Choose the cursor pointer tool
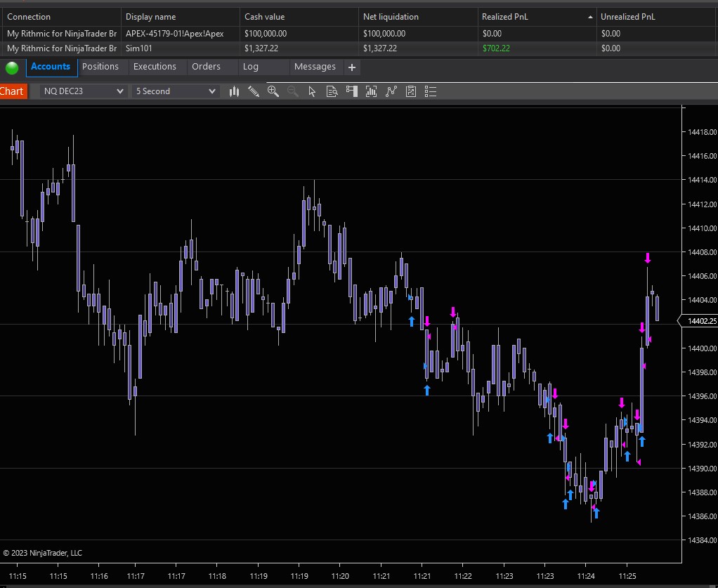Image resolution: width=718 pixels, height=588 pixels. [x=313, y=91]
